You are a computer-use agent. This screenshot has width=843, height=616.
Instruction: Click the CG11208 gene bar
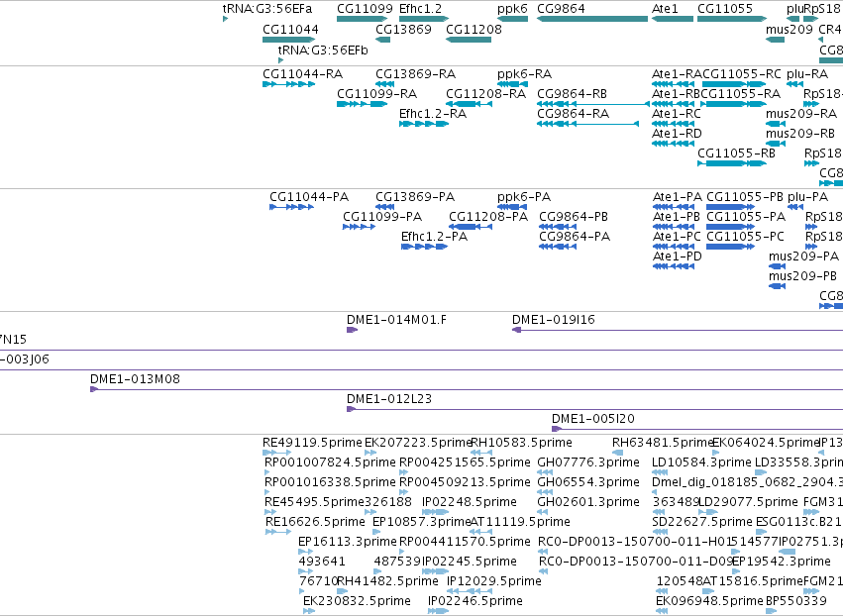[469, 40]
